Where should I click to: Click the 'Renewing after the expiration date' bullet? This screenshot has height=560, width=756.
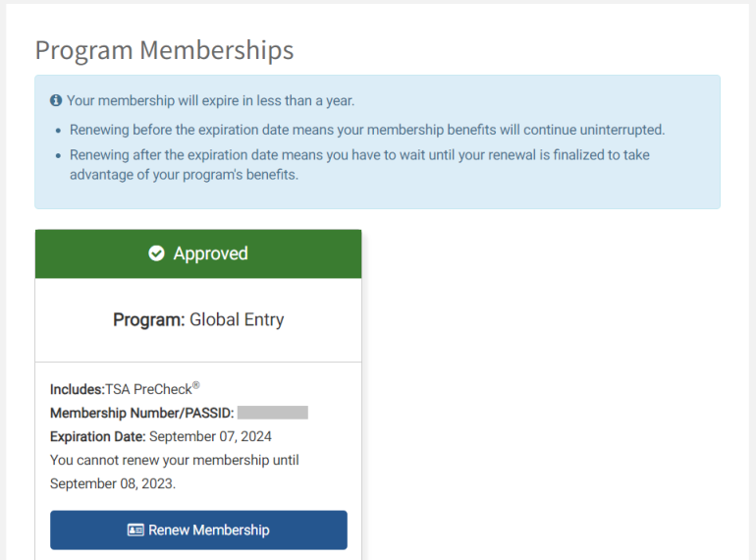point(359,155)
